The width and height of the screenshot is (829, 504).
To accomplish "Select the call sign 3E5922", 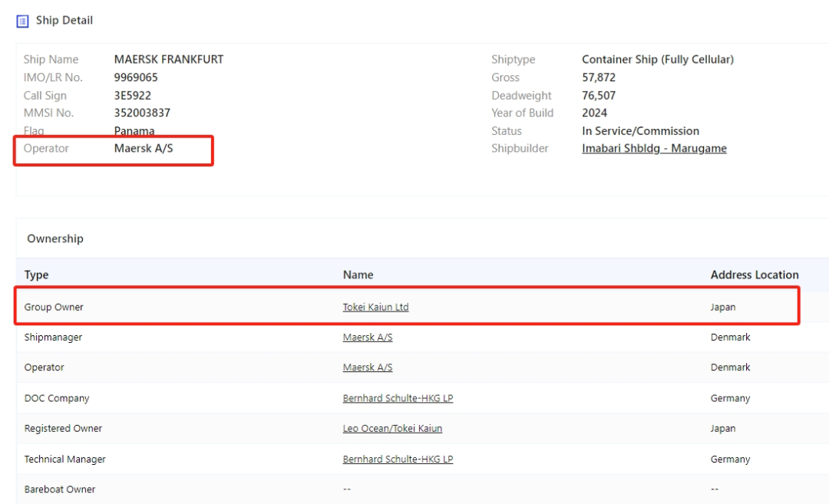I will (133, 96).
